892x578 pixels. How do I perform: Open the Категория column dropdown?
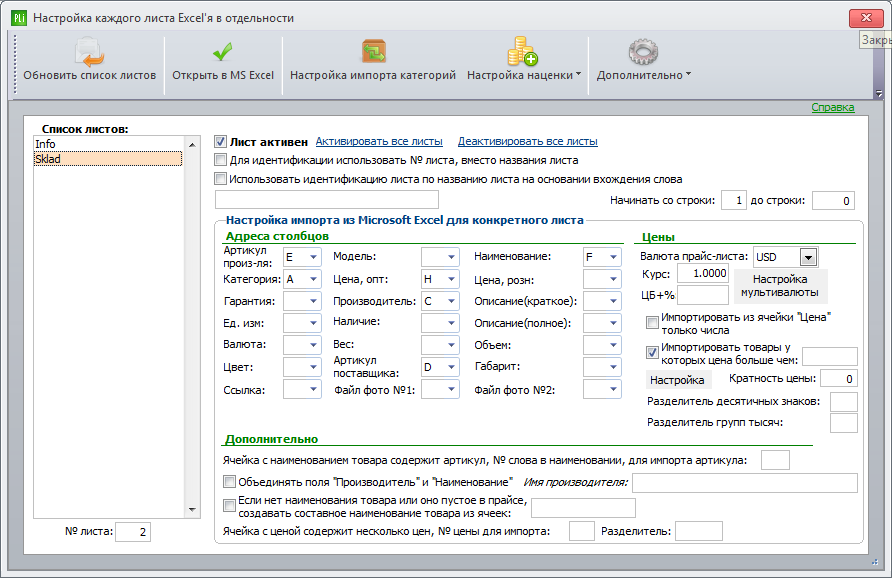313,279
